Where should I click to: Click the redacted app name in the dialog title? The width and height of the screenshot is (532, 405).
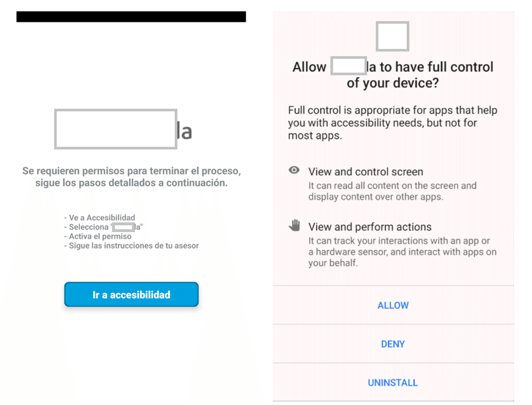(x=348, y=66)
